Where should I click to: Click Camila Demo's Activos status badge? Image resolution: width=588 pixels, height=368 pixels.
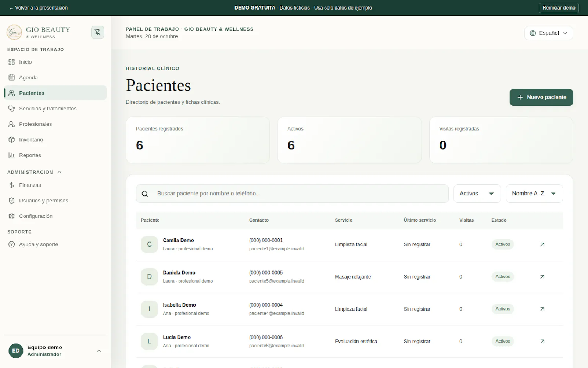pyautogui.click(x=503, y=244)
